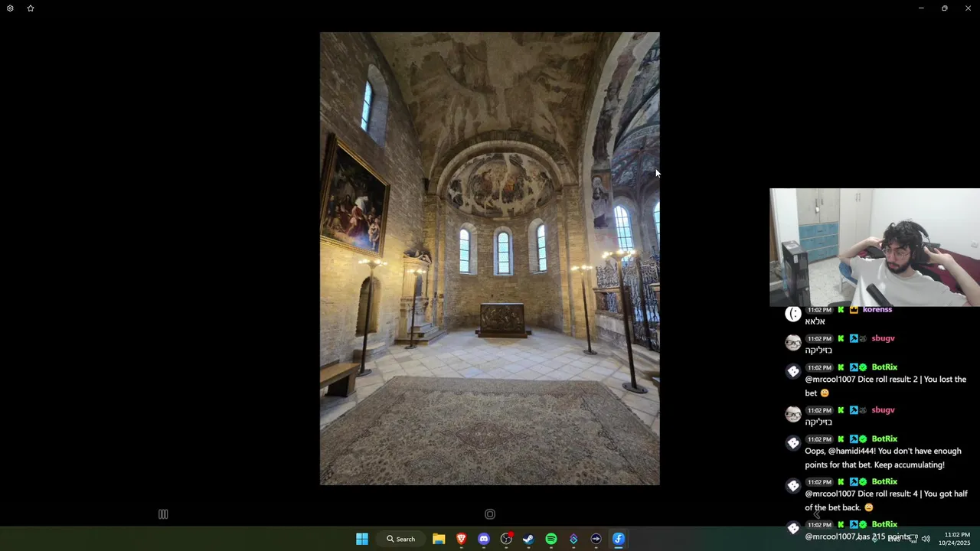Screen dimensions: 980x551
Task: Click the church interior photo
Action: [490, 259]
